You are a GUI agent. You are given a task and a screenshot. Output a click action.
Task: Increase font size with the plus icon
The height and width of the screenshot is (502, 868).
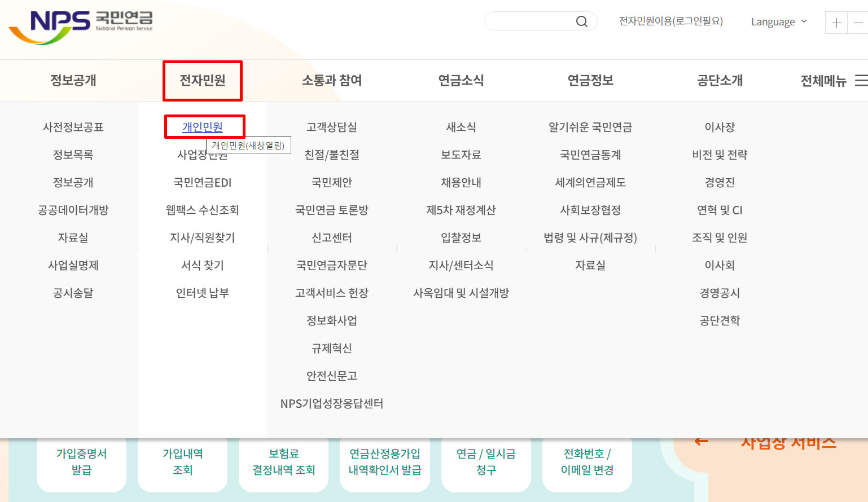pyautogui.click(x=836, y=23)
